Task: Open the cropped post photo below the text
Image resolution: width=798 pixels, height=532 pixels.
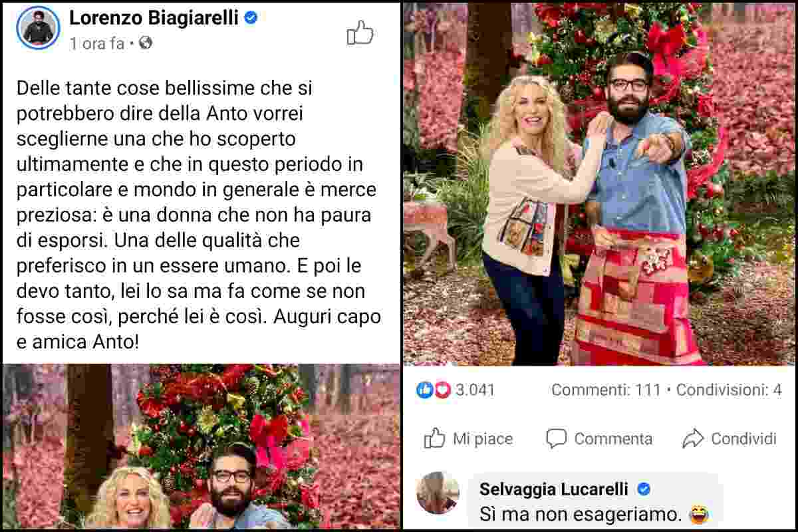Action: pyautogui.click(x=201, y=447)
